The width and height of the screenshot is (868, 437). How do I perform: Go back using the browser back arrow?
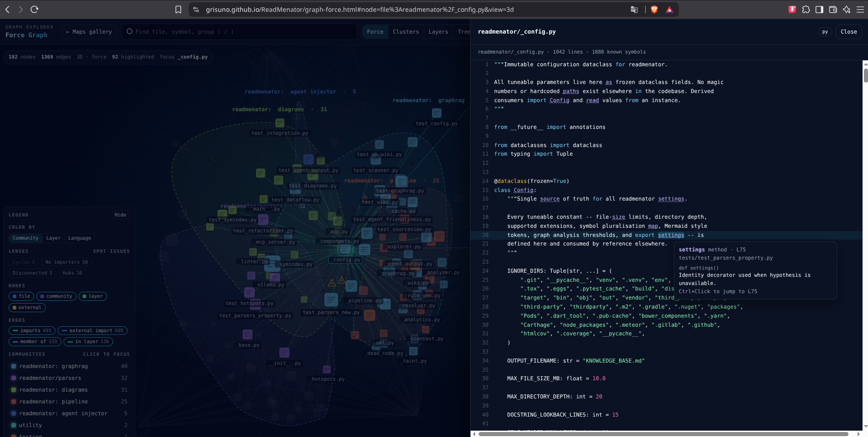pyautogui.click(x=7, y=9)
